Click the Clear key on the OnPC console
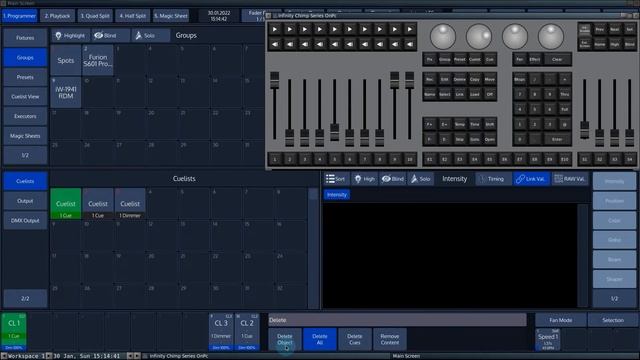This screenshot has height=360, width=640. [557, 60]
